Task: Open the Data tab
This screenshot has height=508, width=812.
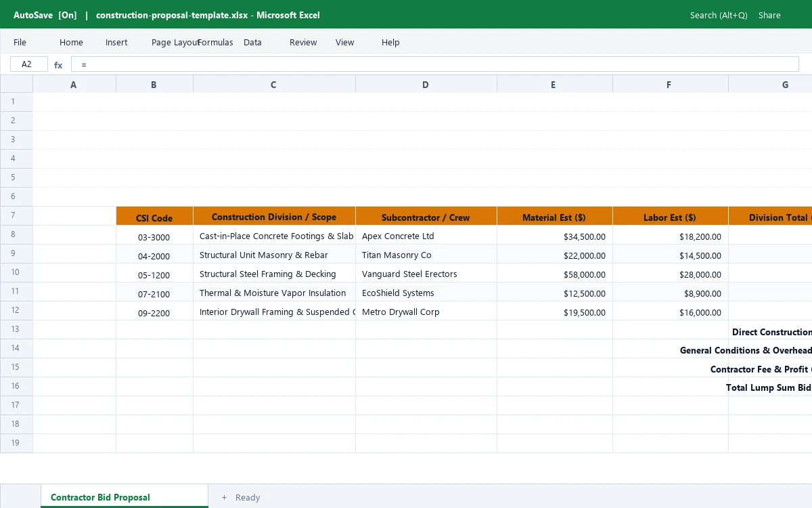Action: tap(252, 42)
